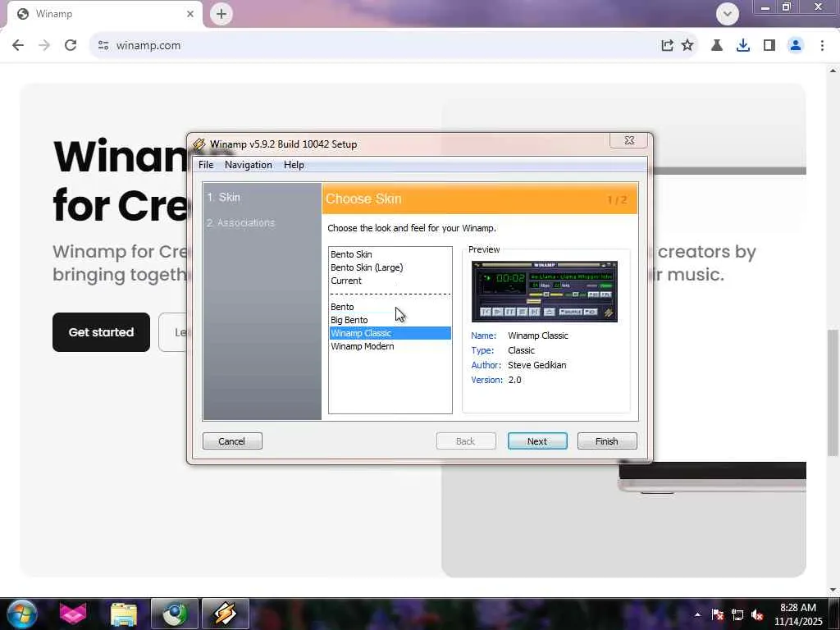Click the share page icon in Chrome
Screen dimensions: 840x630
click(667, 46)
